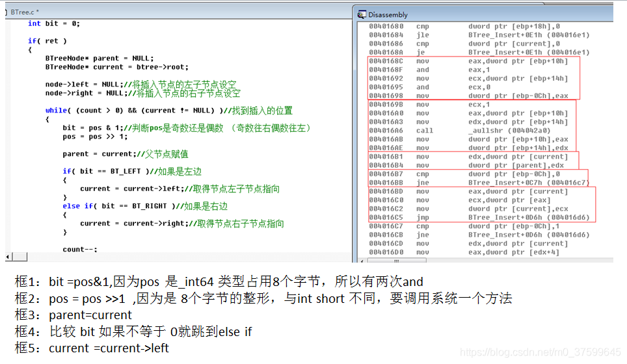
Task: Click the cmp instruction at 004016B7
Action: [x=464, y=174]
